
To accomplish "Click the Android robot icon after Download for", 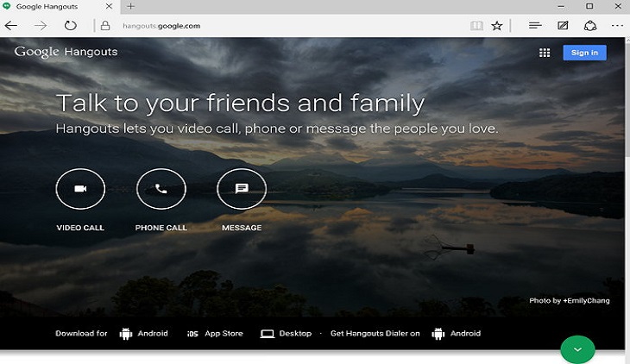I will (x=126, y=334).
